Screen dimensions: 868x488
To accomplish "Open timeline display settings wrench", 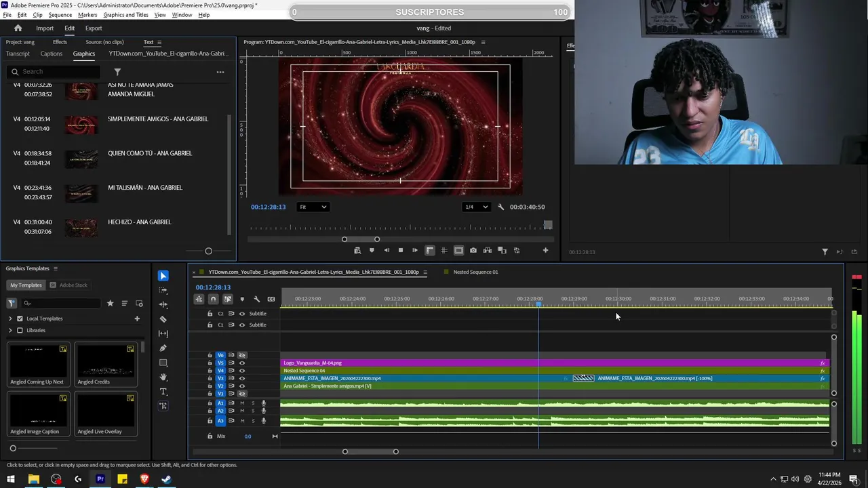I will point(256,299).
